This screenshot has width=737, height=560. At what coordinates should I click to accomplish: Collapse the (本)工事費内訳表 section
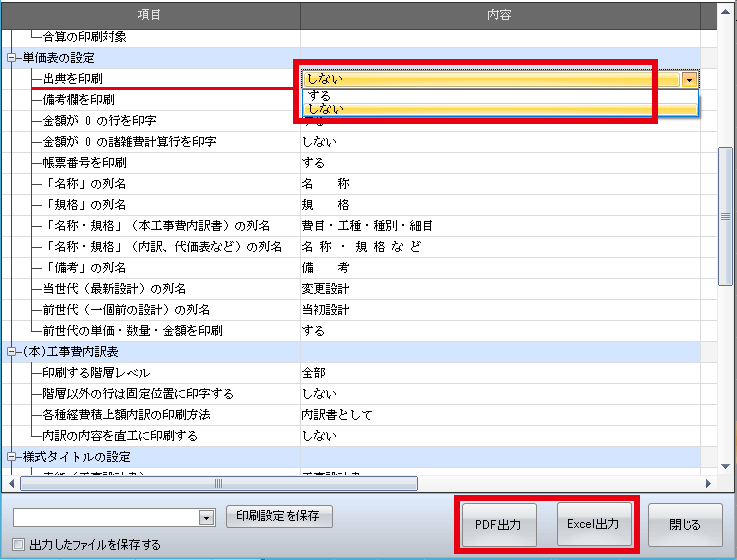(x=11, y=351)
